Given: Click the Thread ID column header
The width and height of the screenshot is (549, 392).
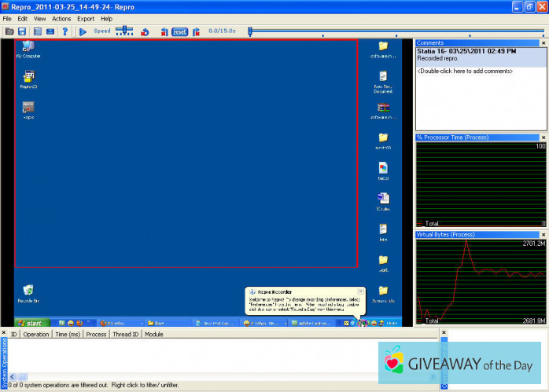Looking at the screenshot, I should tap(125, 334).
